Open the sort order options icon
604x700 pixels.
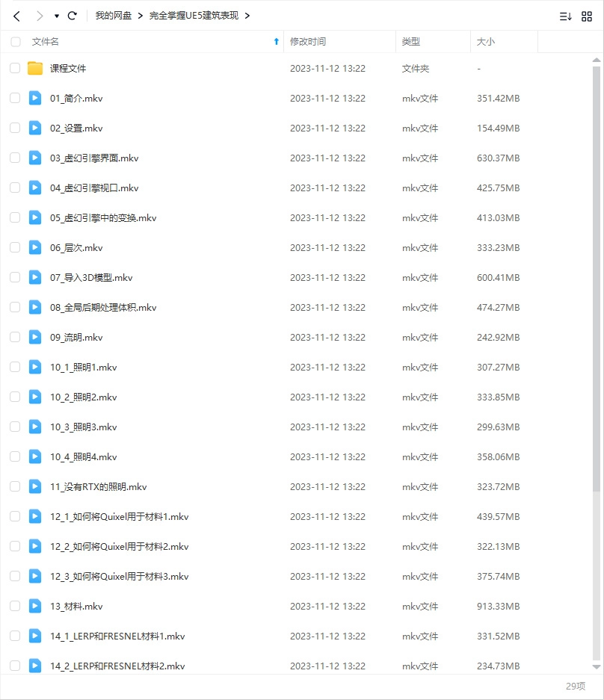tap(565, 16)
